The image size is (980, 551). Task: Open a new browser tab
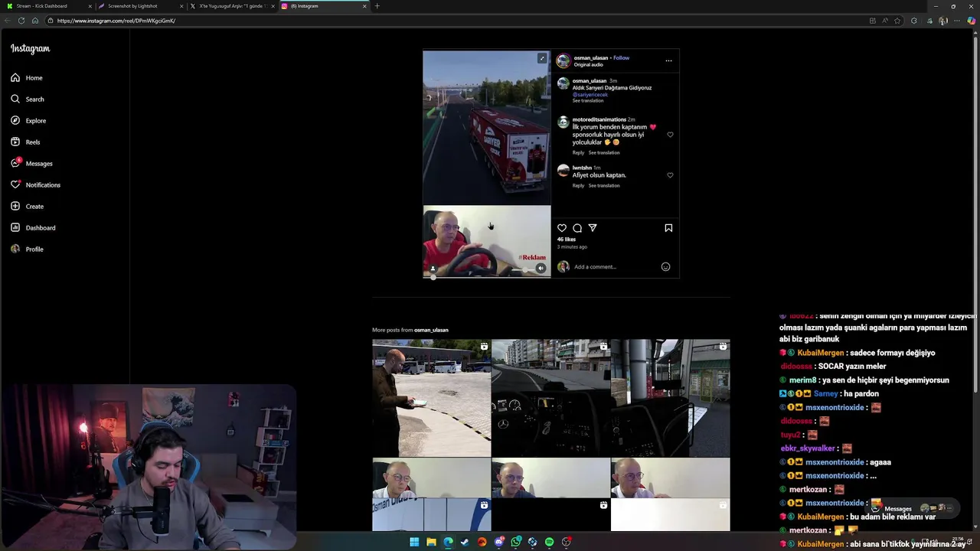click(x=377, y=6)
